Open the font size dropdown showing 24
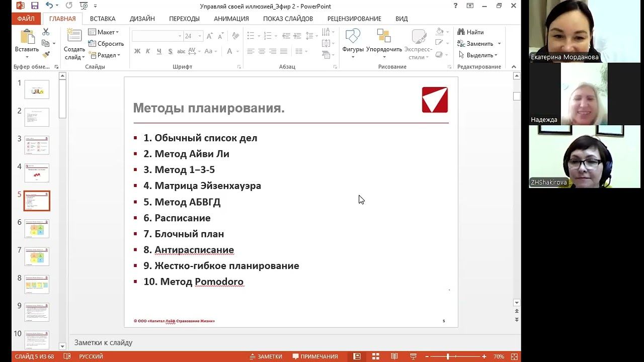This screenshot has height=362, width=644. [x=200, y=36]
